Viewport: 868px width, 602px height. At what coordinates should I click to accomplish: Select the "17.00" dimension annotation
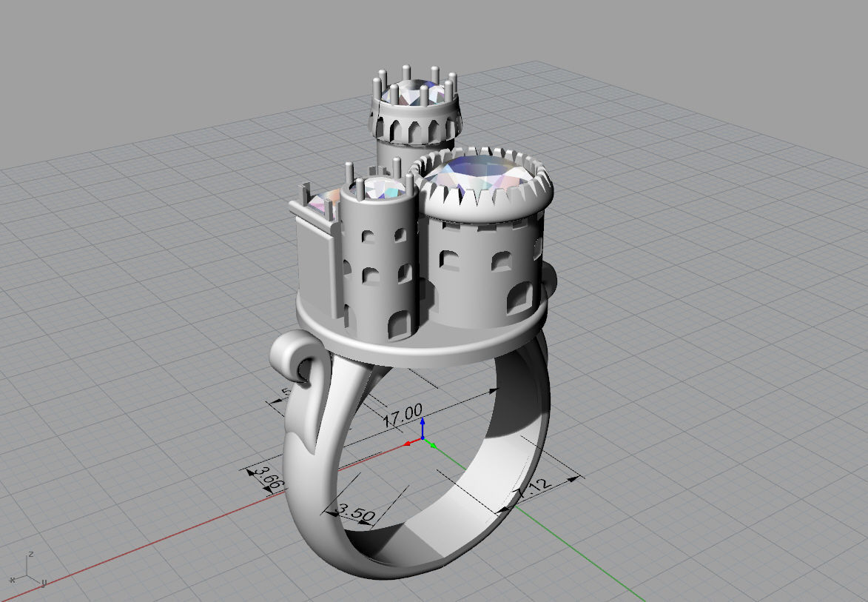403,415
